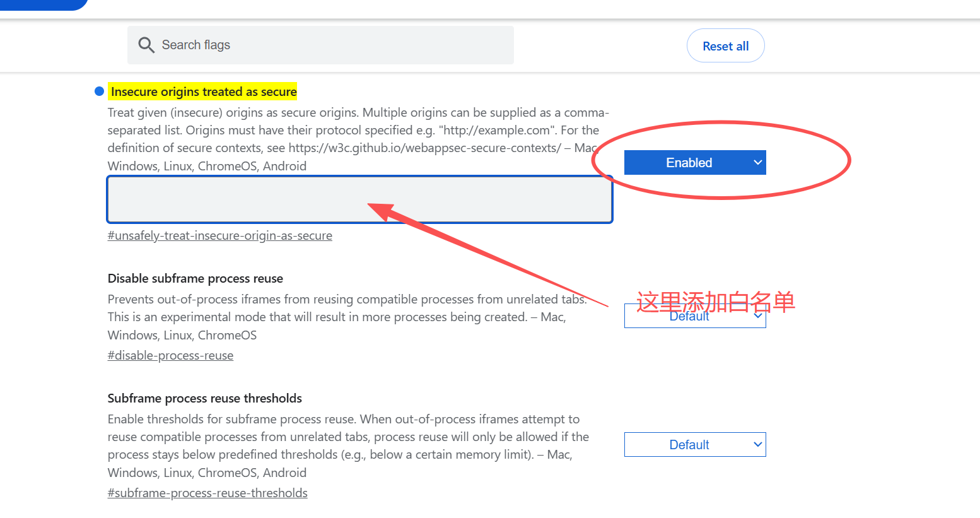
Task: Select the highlighted Insecure origins treated as secure title
Action: point(203,91)
